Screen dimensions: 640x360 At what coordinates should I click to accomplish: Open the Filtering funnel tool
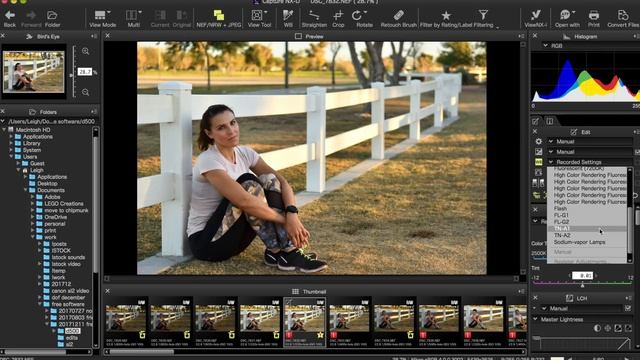point(483,18)
